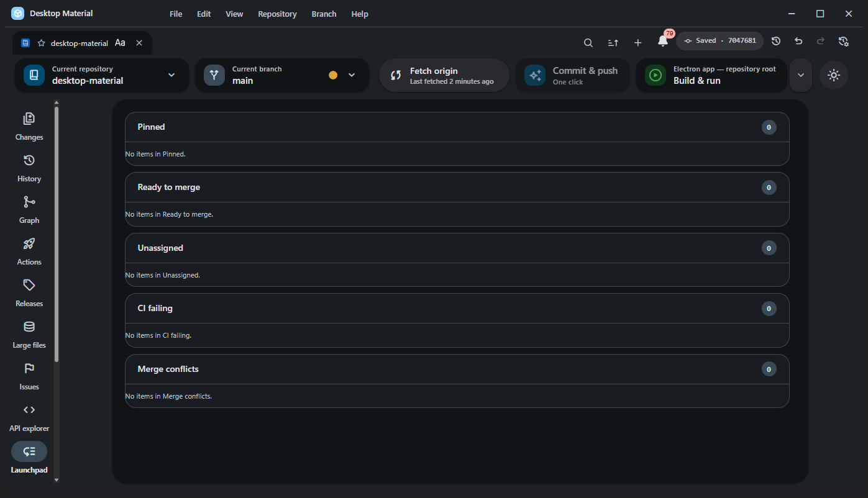
Task: Open the history clock icon in top bar
Action: 776,41
